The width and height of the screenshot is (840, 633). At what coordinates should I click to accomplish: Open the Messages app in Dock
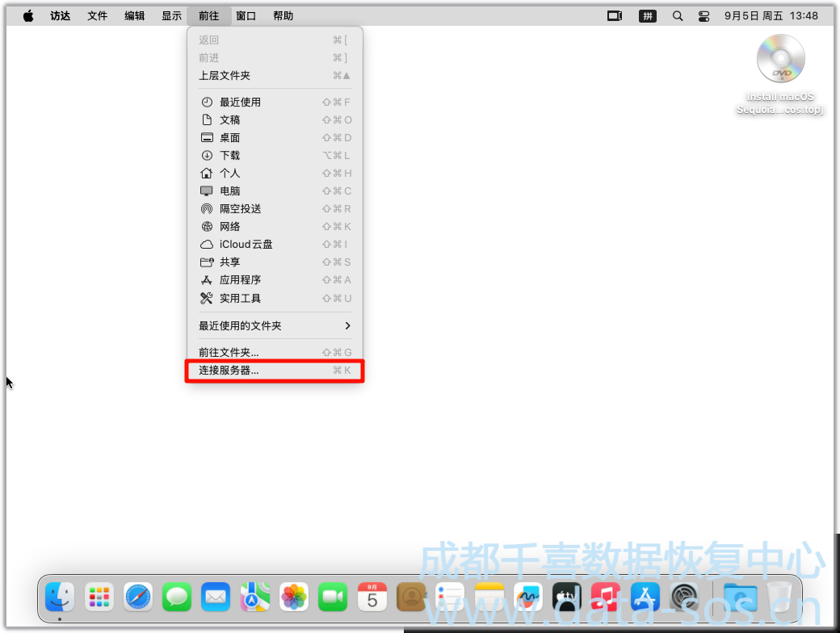pos(177,597)
